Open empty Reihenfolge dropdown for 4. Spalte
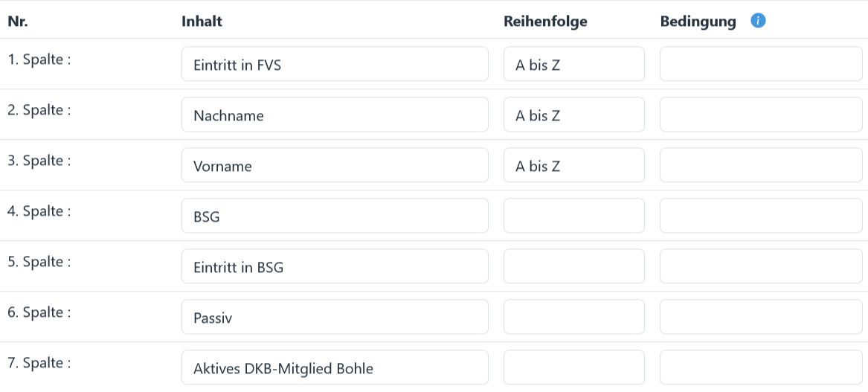This screenshot has height=392, width=868. click(x=573, y=216)
